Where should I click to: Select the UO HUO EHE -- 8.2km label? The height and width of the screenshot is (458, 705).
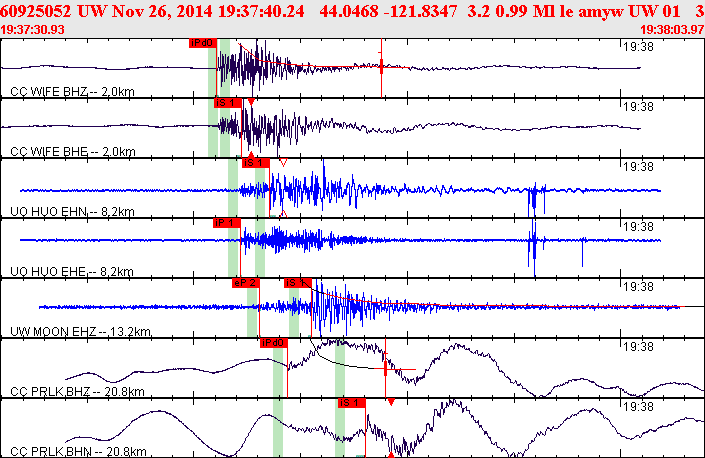72,271
